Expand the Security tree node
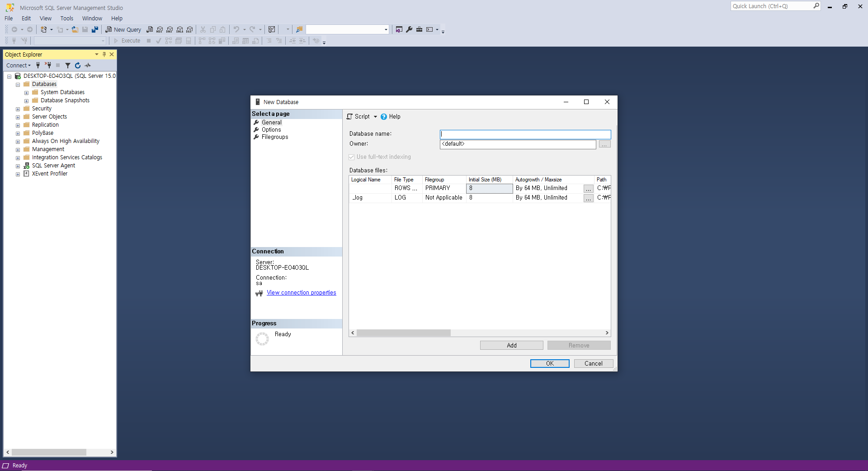This screenshot has width=868, height=471. [18, 109]
